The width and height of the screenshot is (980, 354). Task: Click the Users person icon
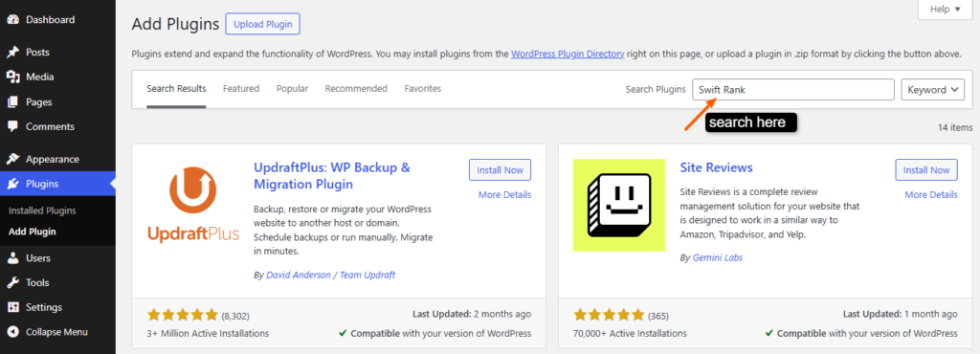12,258
